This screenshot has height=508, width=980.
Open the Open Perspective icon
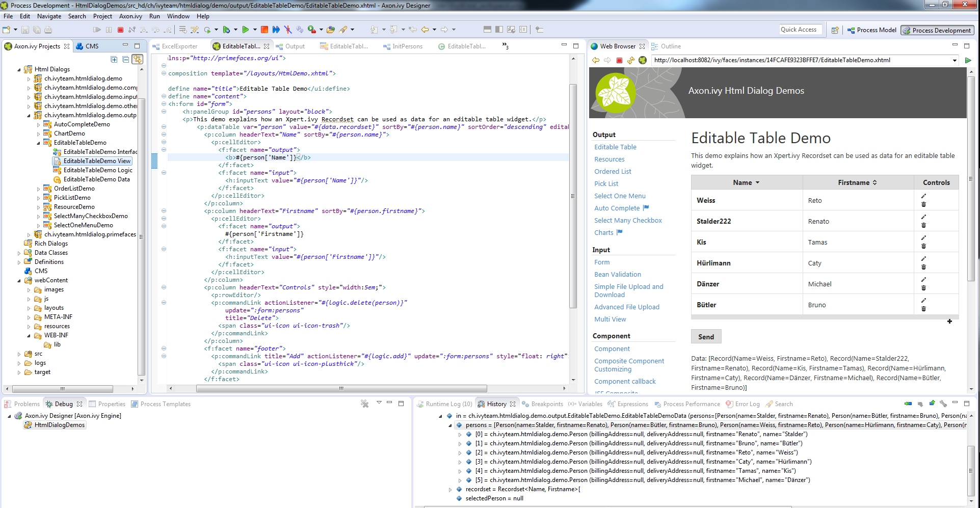[835, 31]
